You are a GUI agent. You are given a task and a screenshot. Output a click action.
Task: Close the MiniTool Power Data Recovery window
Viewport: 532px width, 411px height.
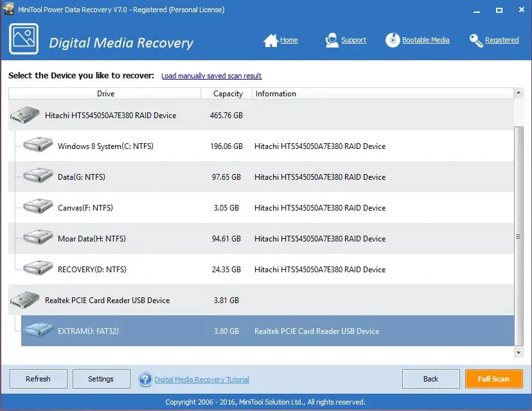coord(522,10)
